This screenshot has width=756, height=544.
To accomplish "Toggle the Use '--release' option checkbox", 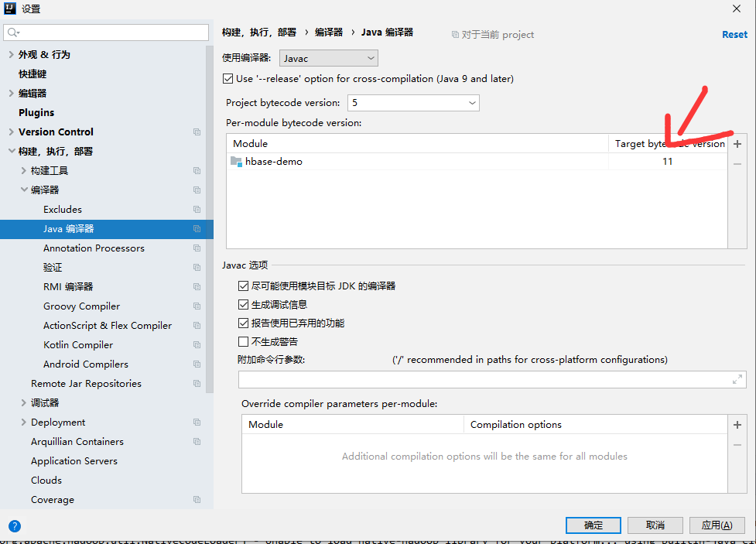I will 228,78.
